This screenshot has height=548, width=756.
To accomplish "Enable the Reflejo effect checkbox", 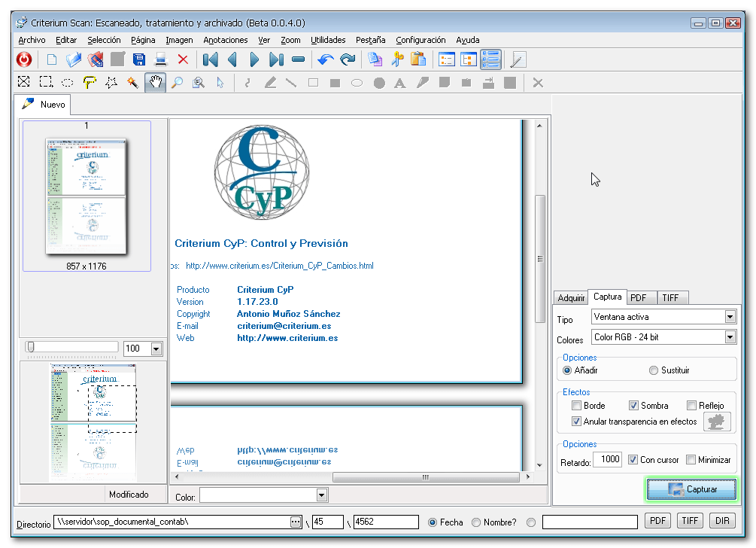I will pyautogui.click(x=691, y=405).
